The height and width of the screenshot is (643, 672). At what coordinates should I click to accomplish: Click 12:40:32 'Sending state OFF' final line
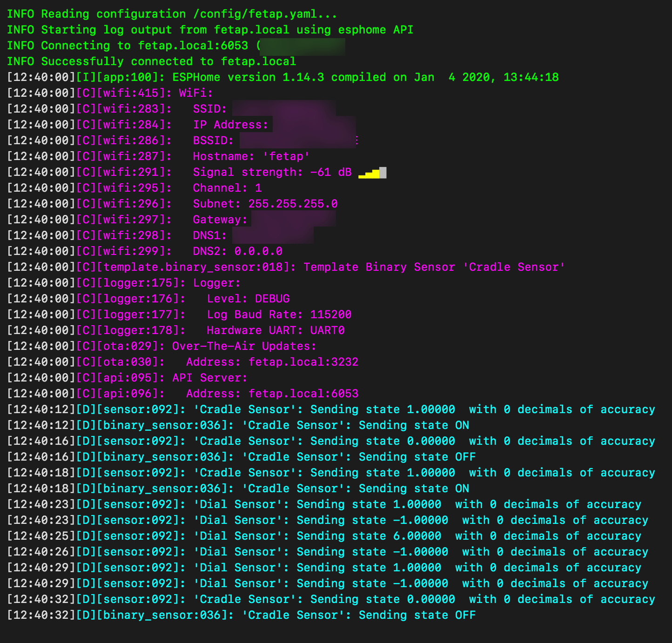(242, 615)
